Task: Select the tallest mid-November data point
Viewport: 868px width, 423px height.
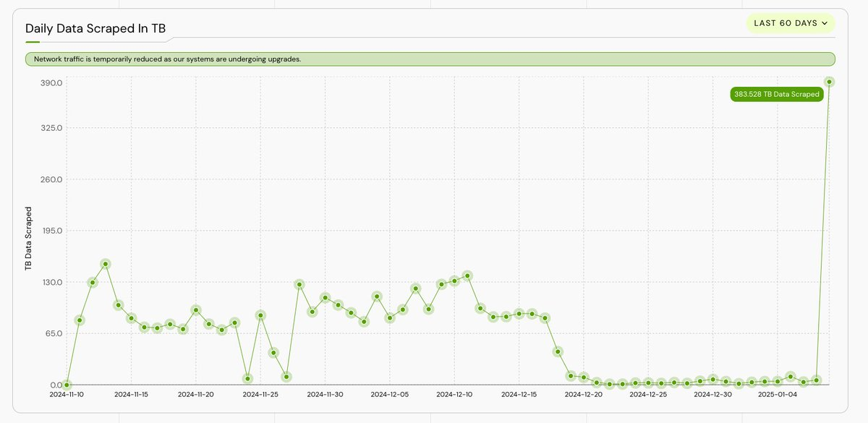Action: point(106,264)
